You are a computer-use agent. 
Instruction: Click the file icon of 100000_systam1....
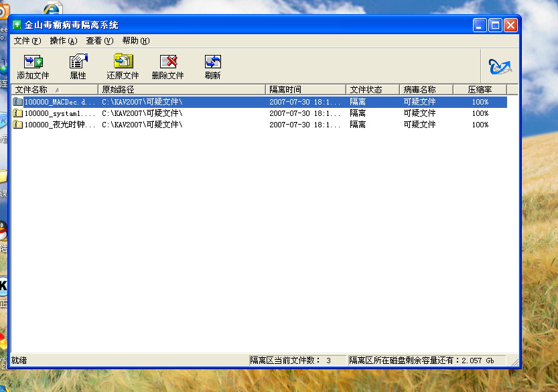[x=18, y=113]
